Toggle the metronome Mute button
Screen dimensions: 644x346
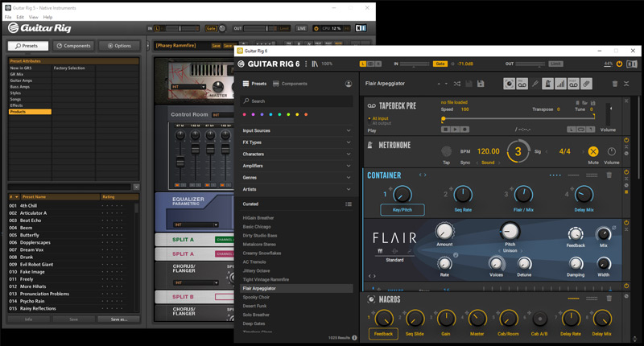point(594,151)
